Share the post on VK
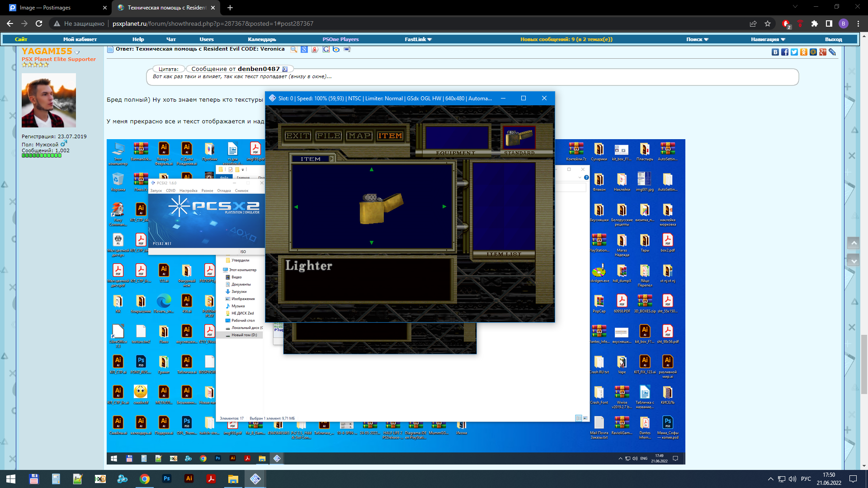Screen dimensions: 868x488 click(775, 52)
